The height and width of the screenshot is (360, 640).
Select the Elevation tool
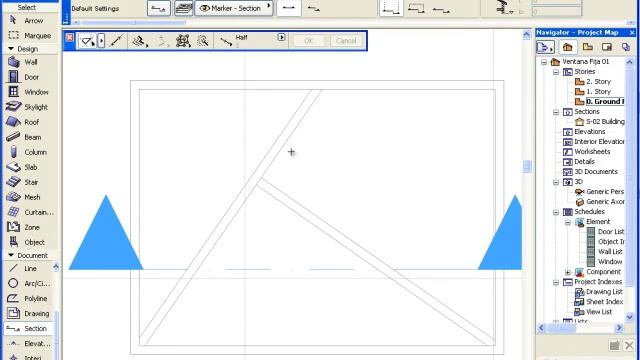[29, 344]
